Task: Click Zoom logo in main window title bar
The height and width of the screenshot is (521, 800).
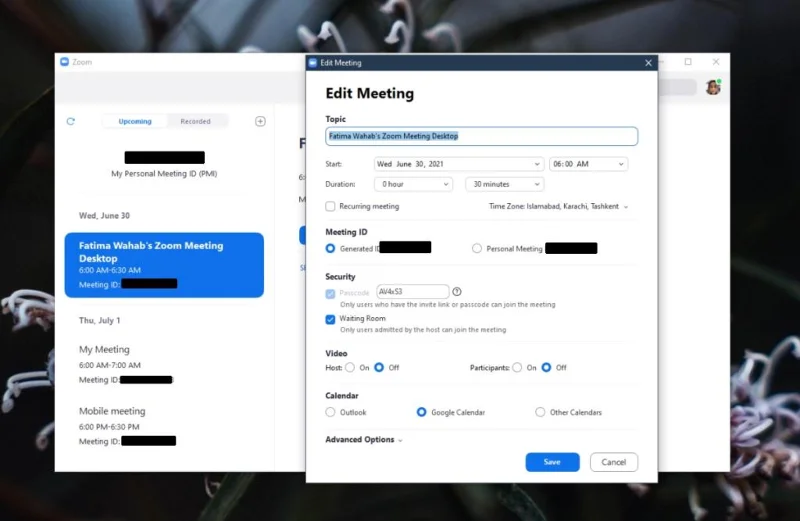Action: click(64, 62)
